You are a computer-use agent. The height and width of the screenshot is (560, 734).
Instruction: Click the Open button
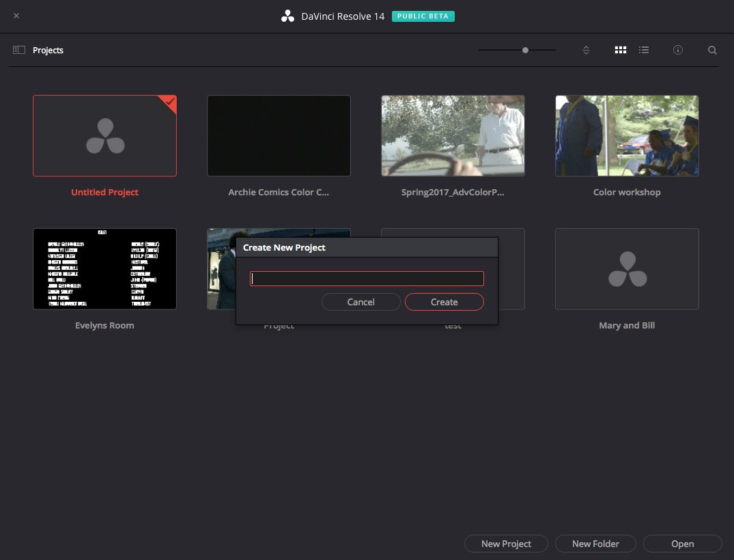683,544
